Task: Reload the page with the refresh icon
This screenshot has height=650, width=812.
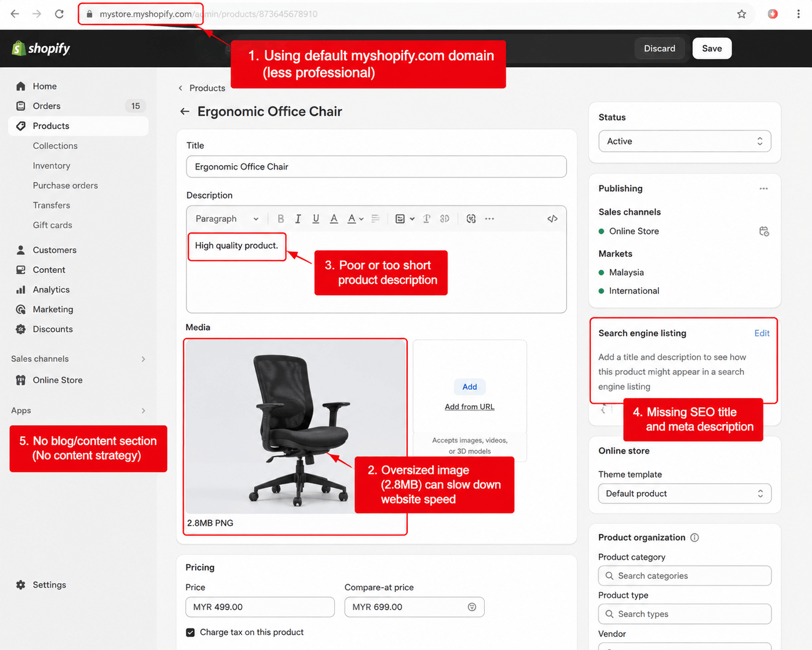Action: tap(59, 14)
